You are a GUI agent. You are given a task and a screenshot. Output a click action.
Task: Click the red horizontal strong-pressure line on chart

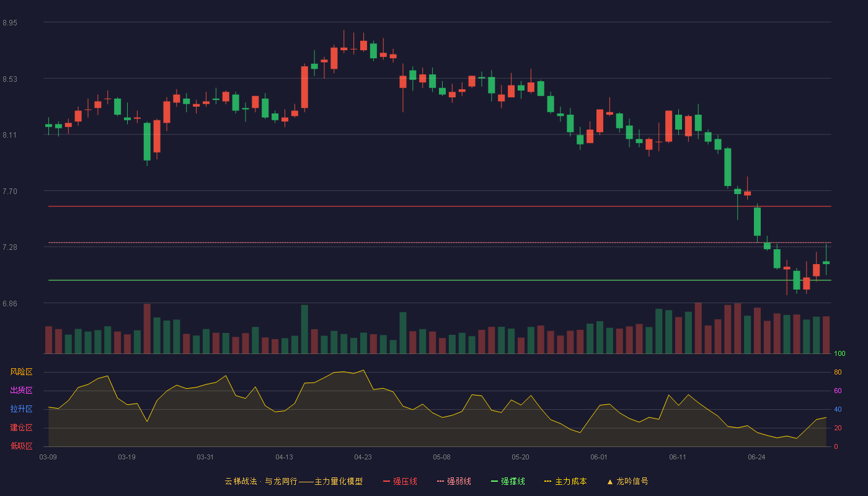click(440, 206)
